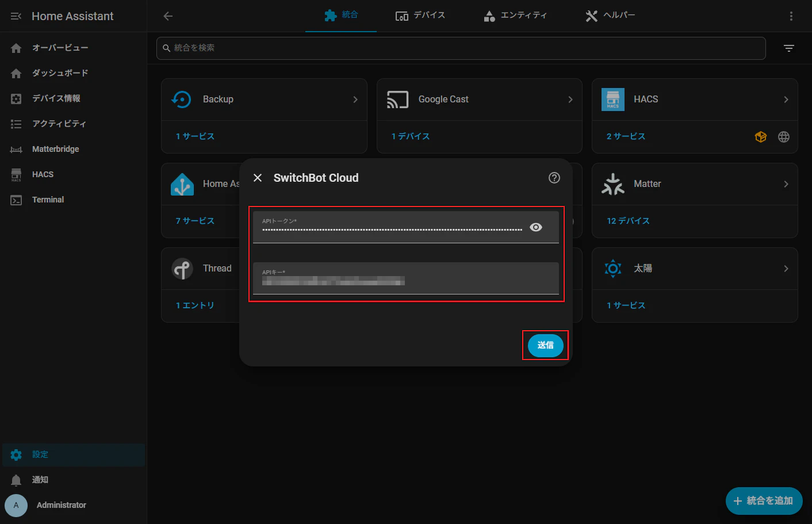
Task: Switch to the 統合 tab
Action: (341, 16)
